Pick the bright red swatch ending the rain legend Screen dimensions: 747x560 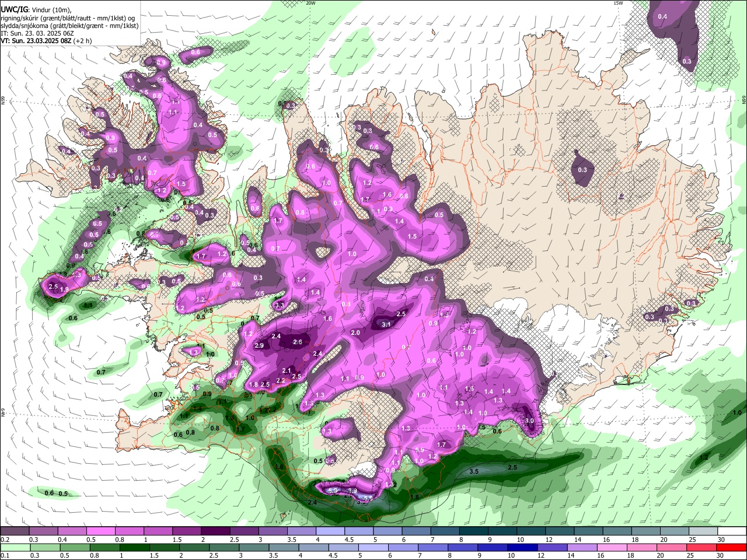coord(731,547)
